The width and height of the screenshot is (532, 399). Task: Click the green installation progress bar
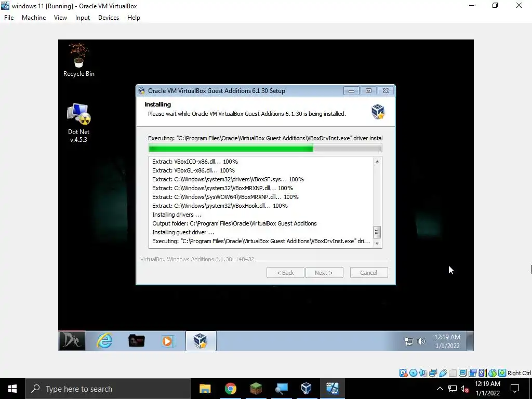coord(265,148)
